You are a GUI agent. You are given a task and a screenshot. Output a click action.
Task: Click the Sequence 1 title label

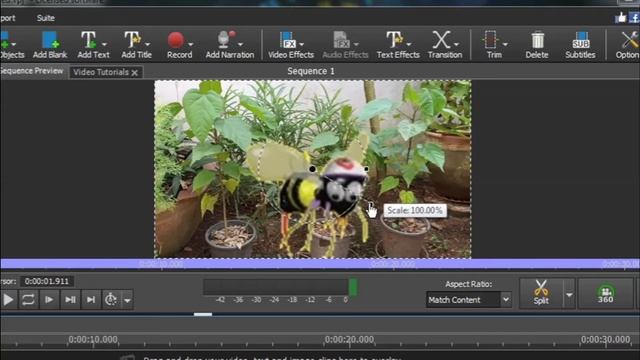[x=311, y=71]
